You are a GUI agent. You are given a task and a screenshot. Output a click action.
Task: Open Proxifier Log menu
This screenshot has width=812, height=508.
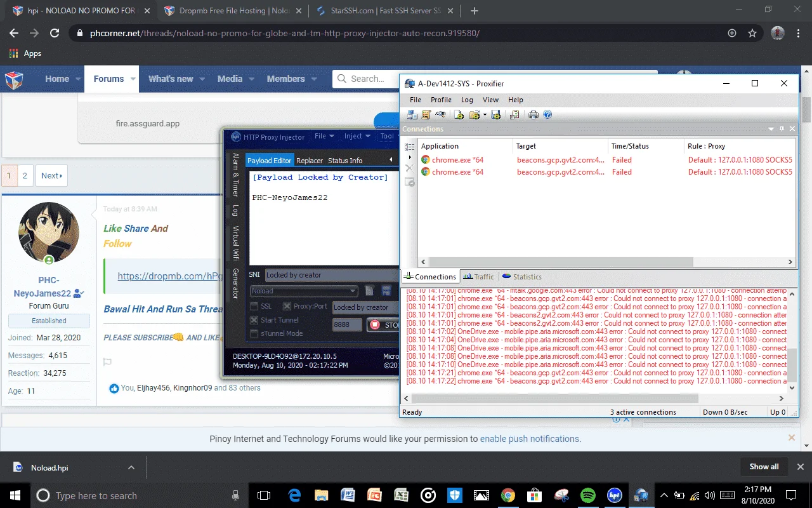pos(467,100)
